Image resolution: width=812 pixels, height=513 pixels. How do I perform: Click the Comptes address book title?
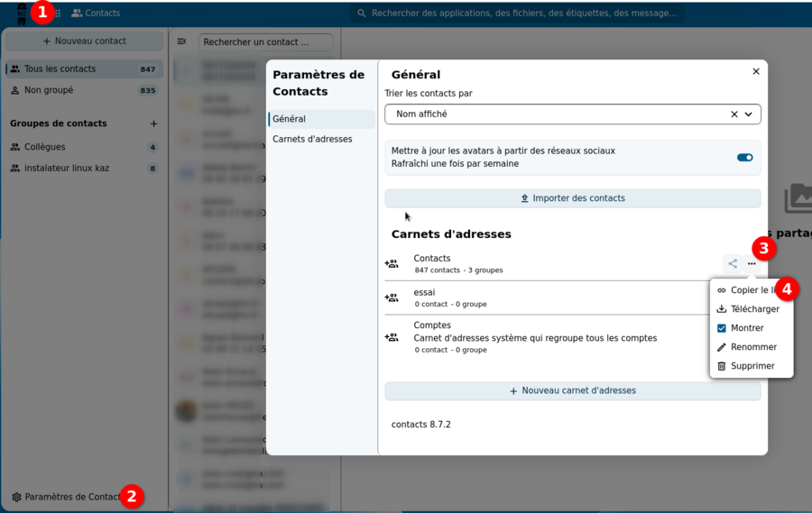[432, 325]
